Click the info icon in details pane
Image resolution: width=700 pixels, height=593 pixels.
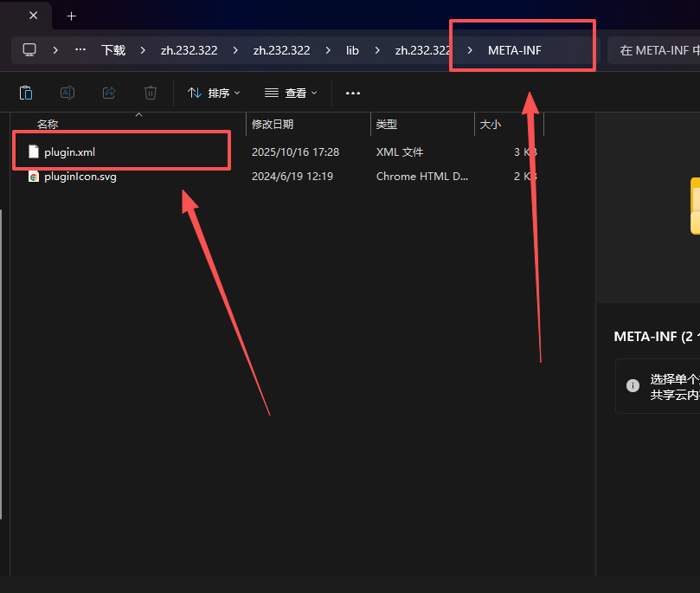point(633,385)
